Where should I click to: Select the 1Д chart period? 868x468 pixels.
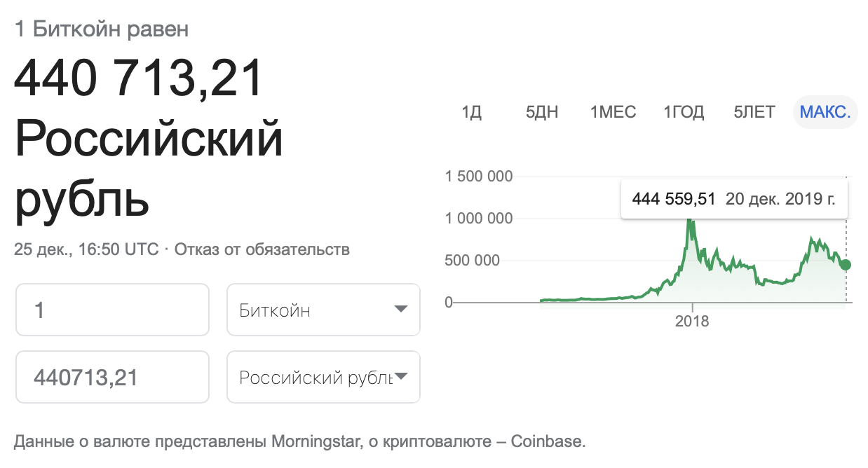(473, 112)
